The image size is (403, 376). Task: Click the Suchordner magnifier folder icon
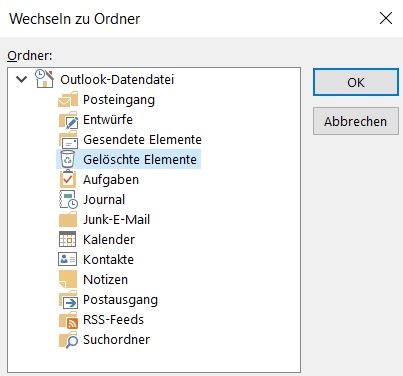pos(68,340)
